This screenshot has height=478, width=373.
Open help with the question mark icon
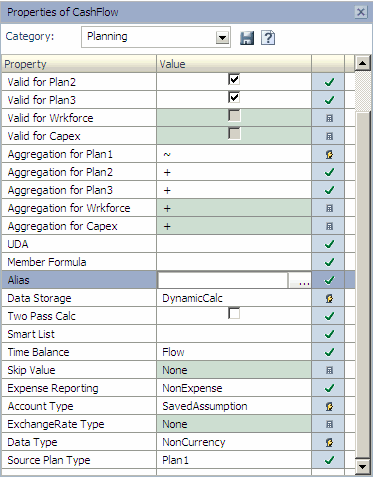(x=268, y=38)
